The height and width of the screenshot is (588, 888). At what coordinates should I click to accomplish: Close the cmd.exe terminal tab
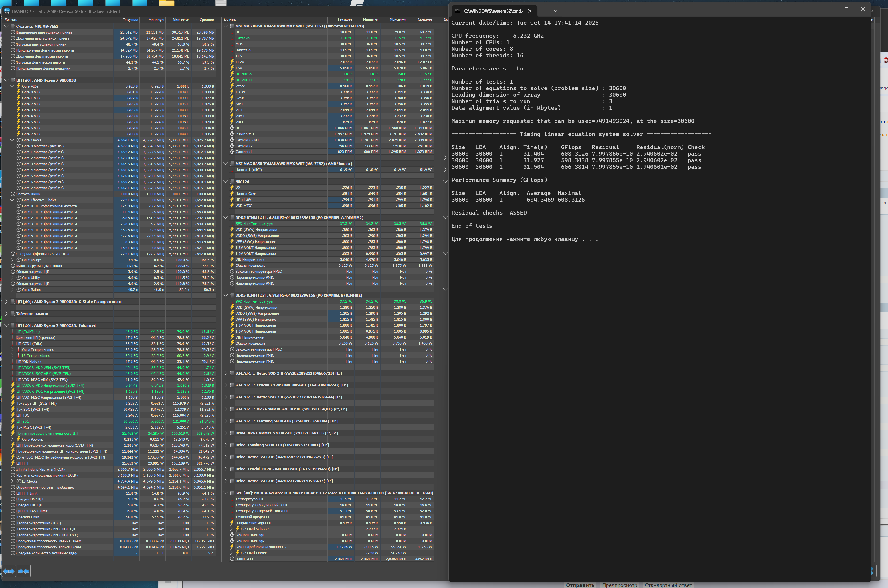pyautogui.click(x=529, y=11)
